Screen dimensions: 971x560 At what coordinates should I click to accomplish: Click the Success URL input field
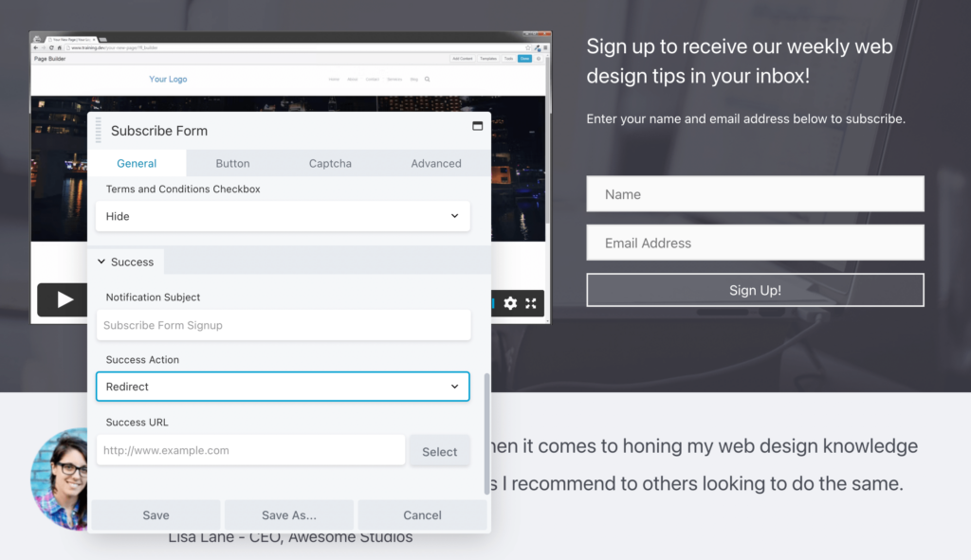[250, 450]
